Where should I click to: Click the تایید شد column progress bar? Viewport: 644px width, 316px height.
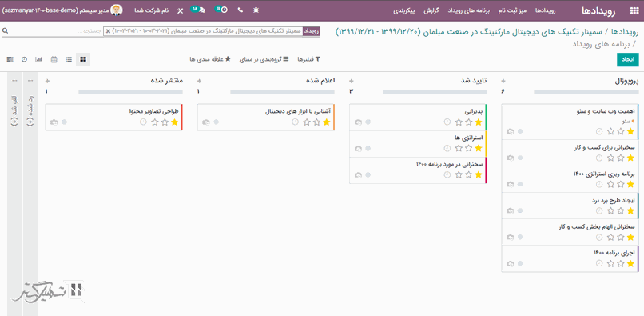pos(434,92)
